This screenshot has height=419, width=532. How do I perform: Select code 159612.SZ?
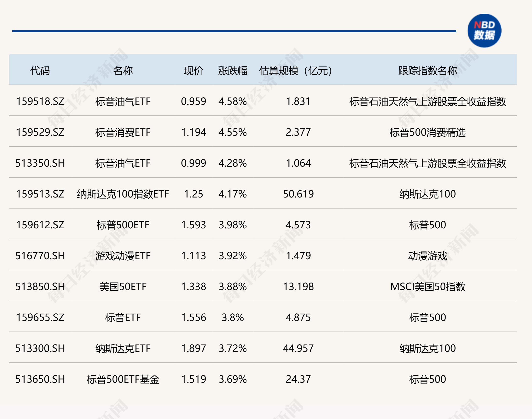(x=40, y=225)
